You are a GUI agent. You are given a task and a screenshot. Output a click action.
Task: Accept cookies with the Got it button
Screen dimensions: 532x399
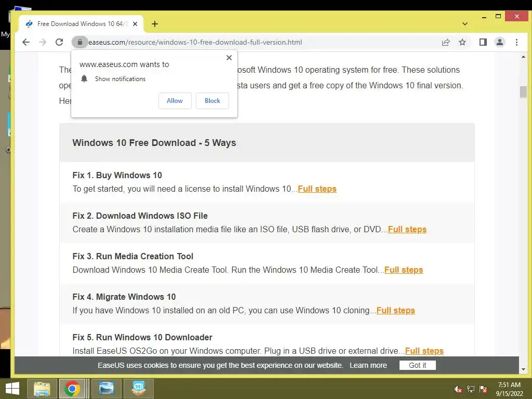pyautogui.click(x=417, y=365)
